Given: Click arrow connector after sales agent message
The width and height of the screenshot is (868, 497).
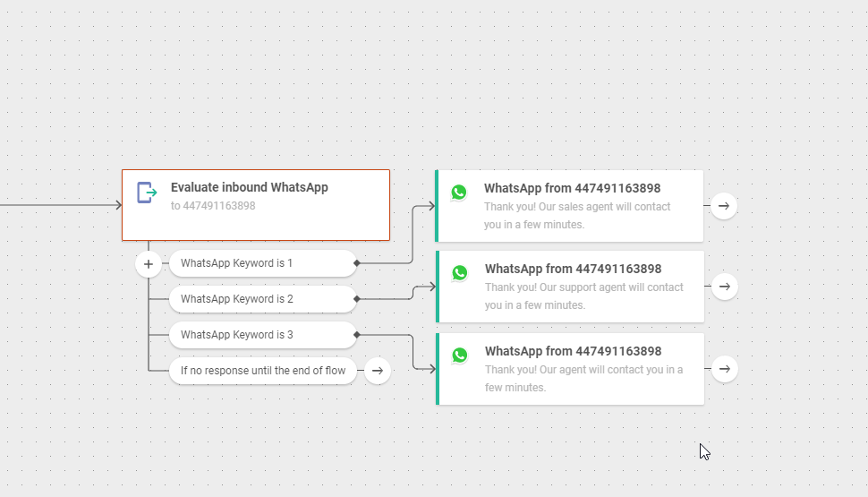Looking at the screenshot, I should click(x=724, y=206).
